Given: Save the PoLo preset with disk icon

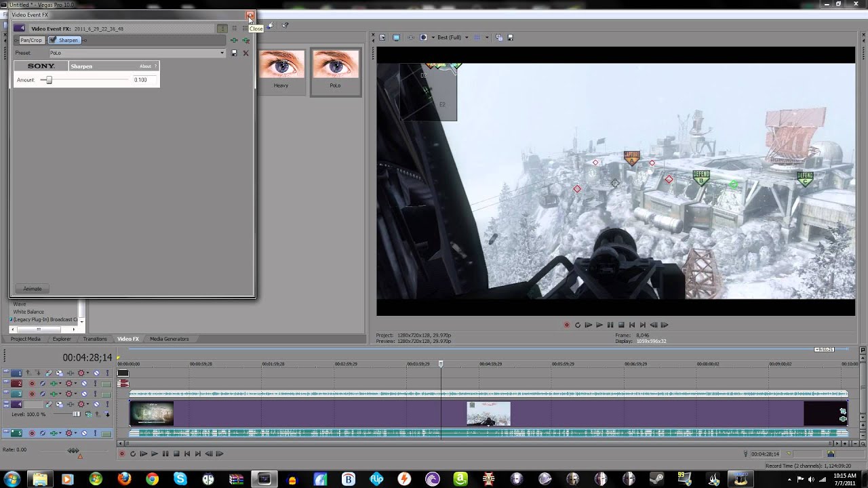Looking at the screenshot, I should [234, 53].
